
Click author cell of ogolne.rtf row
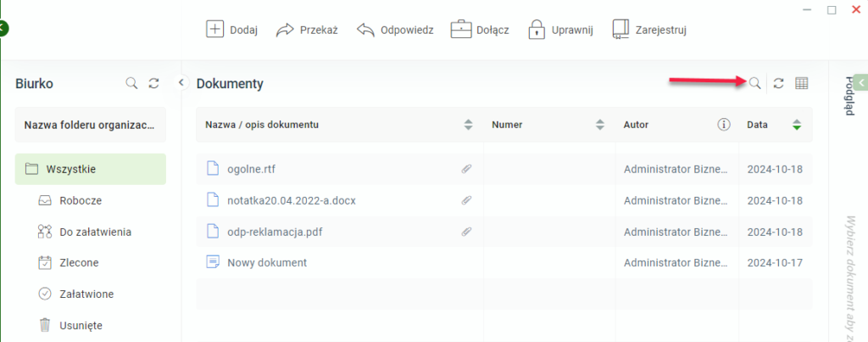pos(674,169)
